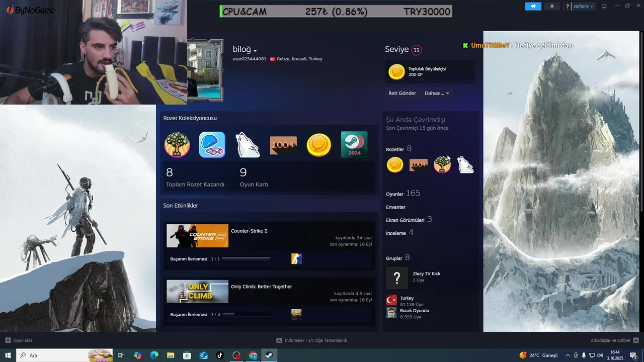Click the Oyun Ekle add game button
The height and width of the screenshot is (362, 644).
point(19,340)
